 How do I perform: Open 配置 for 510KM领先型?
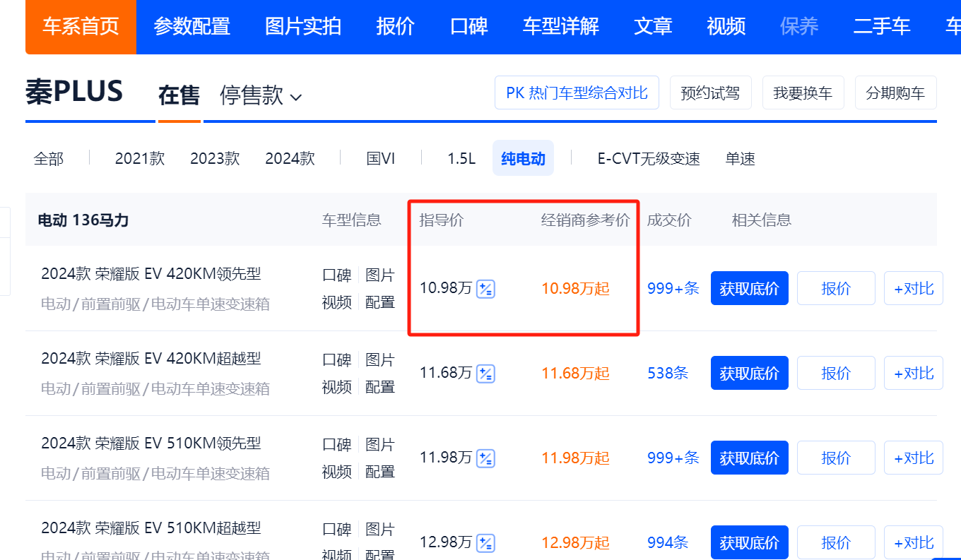pyautogui.click(x=380, y=472)
